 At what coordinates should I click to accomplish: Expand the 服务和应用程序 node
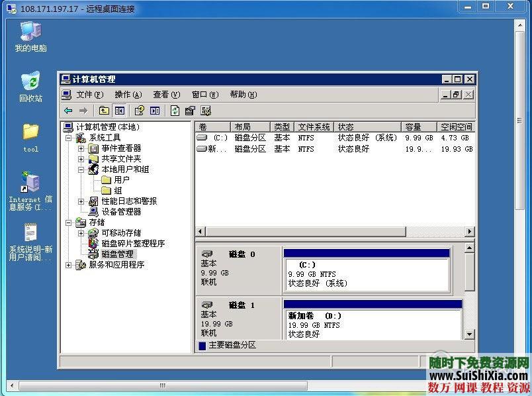click(68, 265)
